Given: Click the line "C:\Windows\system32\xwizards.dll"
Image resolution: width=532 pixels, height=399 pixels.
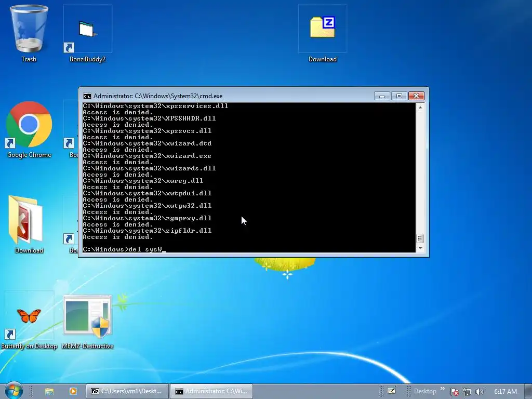Looking at the screenshot, I should [x=149, y=168].
